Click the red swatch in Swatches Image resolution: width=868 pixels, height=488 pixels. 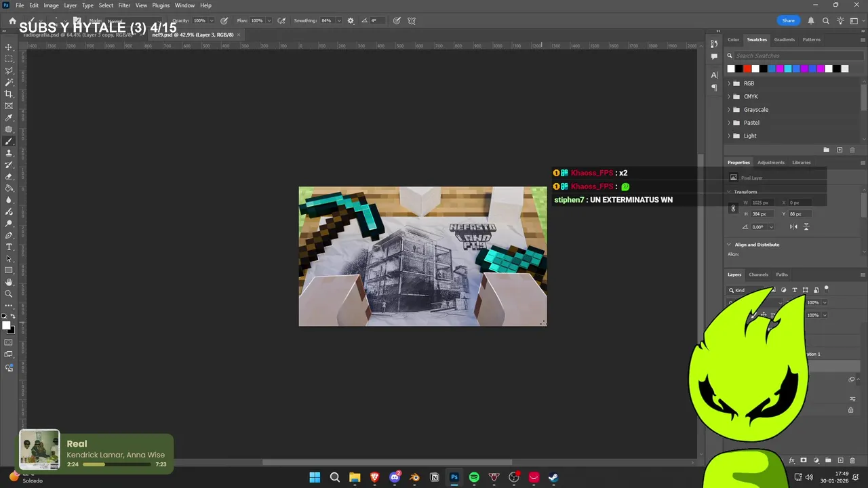point(747,68)
